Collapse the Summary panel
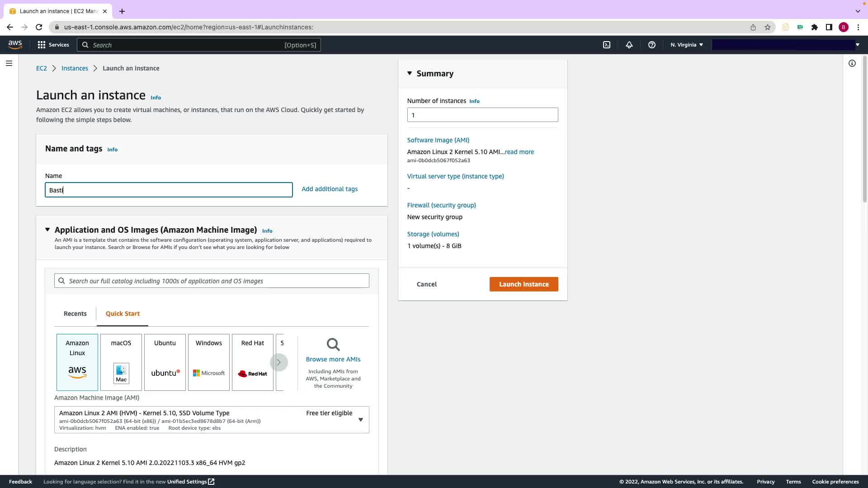The height and width of the screenshot is (488, 868). pos(410,73)
